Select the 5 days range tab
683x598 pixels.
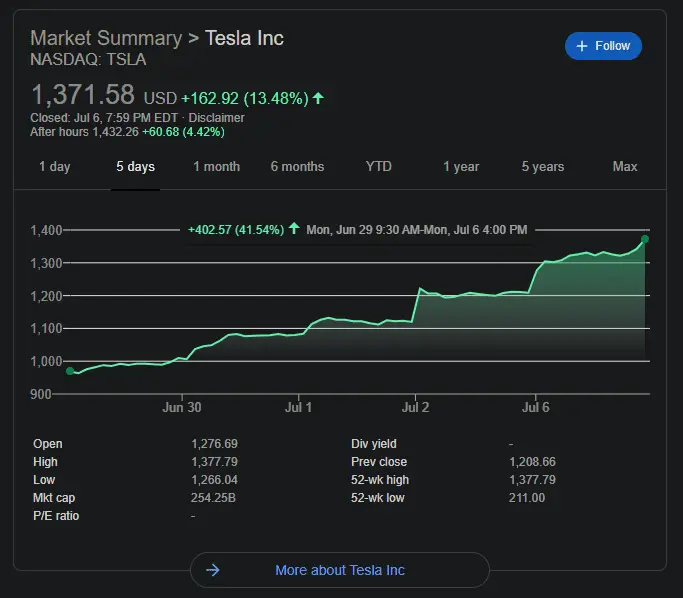click(x=135, y=167)
